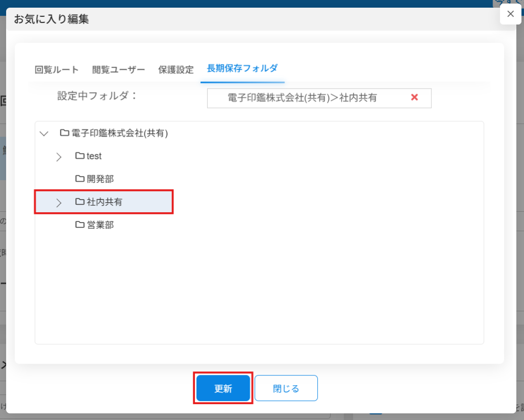Image resolution: width=524 pixels, height=420 pixels.
Task: Click the folder icon next to test
Action: (x=79, y=156)
